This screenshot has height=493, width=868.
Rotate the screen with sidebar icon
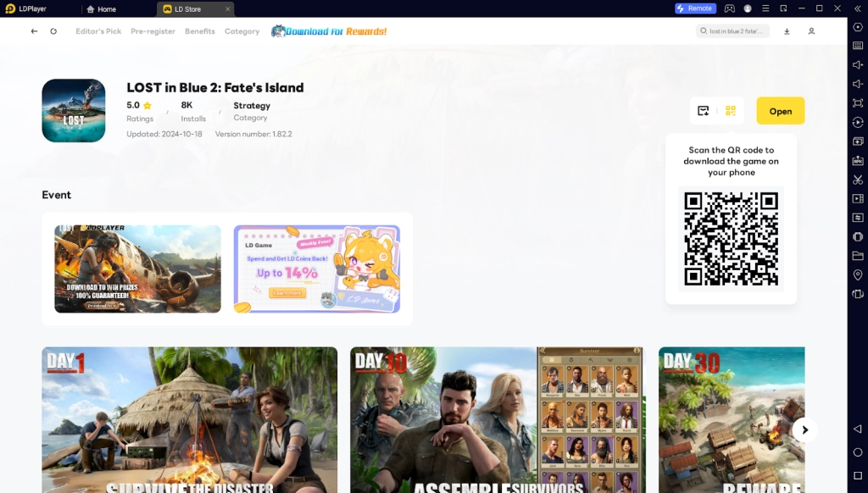[x=858, y=294]
